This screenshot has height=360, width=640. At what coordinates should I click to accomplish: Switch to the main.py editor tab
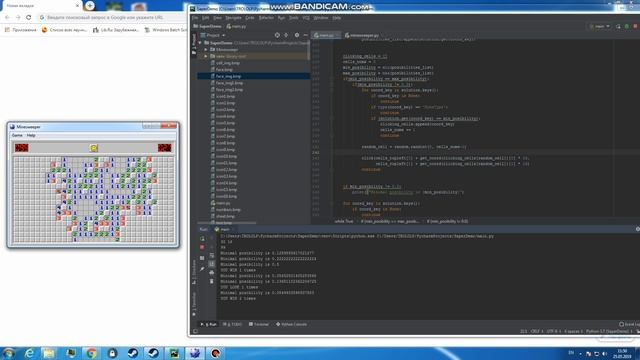pos(326,36)
